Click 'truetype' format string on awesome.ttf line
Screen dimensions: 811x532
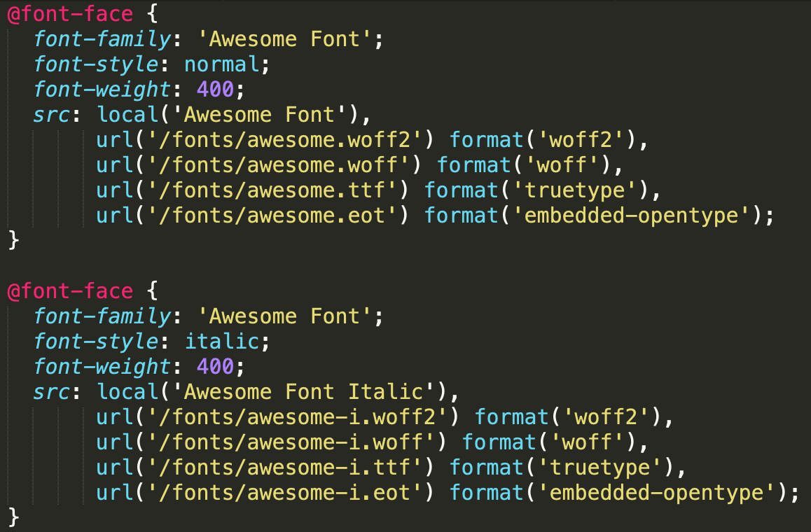[576, 190]
